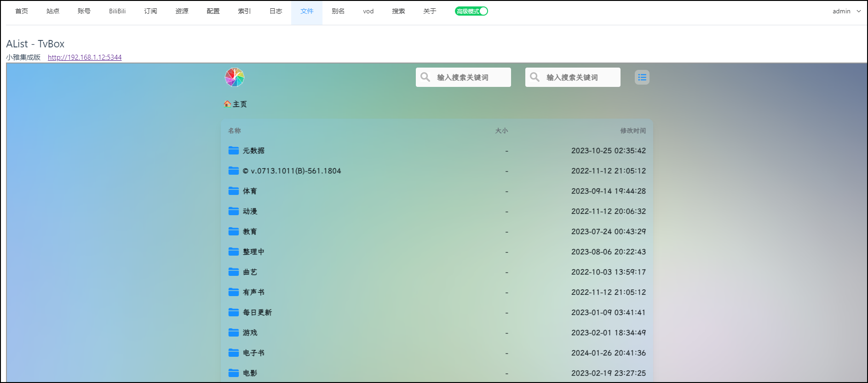The image size is (868, 383).
Task: Click the second search magnifier icon
Action: (535, 77)
